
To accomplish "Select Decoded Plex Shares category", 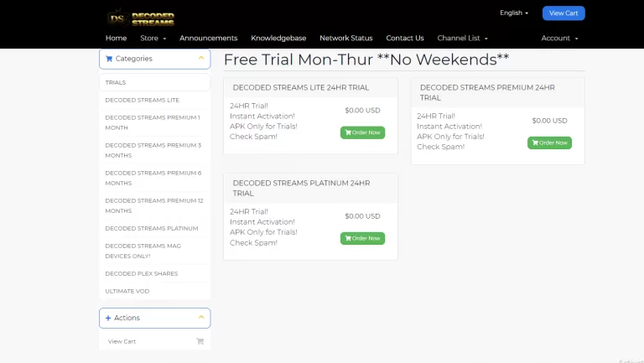I will [155, 273].
